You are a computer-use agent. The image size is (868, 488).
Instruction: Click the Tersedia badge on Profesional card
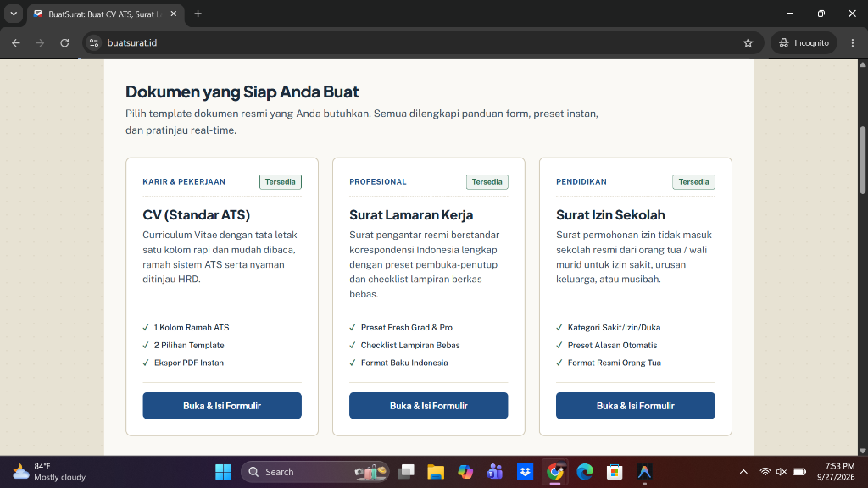[x=487, y=182]
